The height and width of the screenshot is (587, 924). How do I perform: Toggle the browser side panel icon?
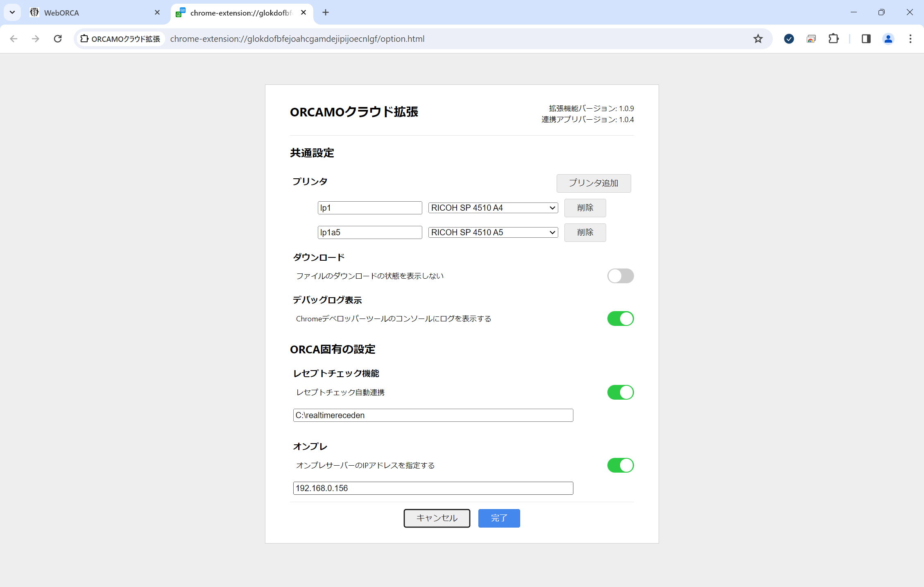coord(866,39)
